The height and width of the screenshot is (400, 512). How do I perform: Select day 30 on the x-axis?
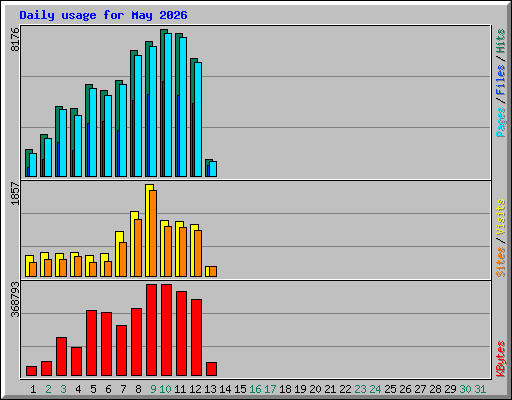pyautogui.click(x=465, y=389)
